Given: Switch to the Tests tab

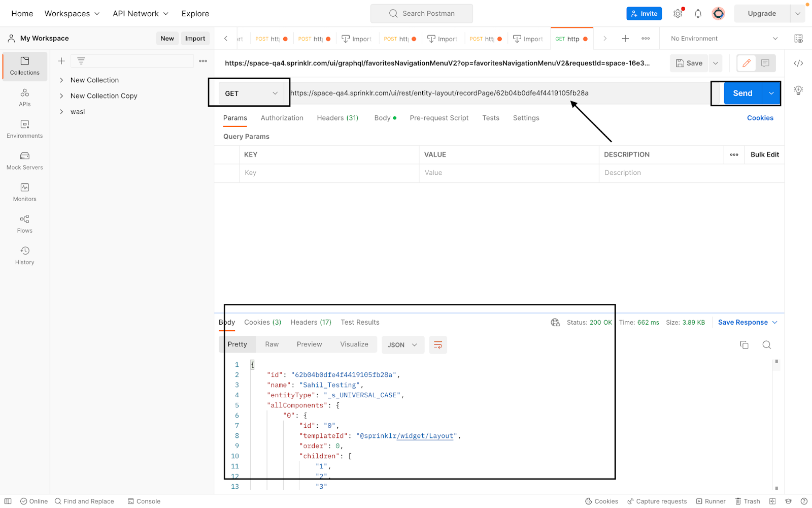Looking at the screenshot, I should coord(491,118).
